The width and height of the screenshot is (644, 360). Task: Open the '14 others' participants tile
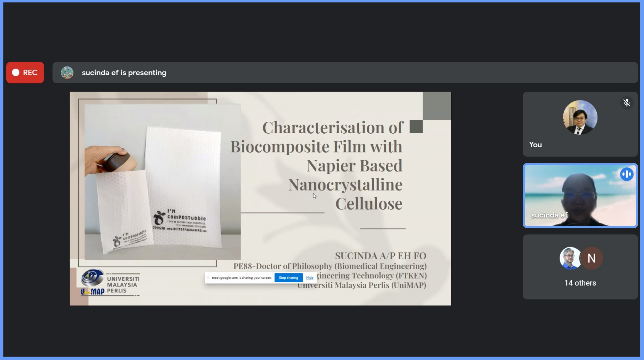(x=580, y=283)
